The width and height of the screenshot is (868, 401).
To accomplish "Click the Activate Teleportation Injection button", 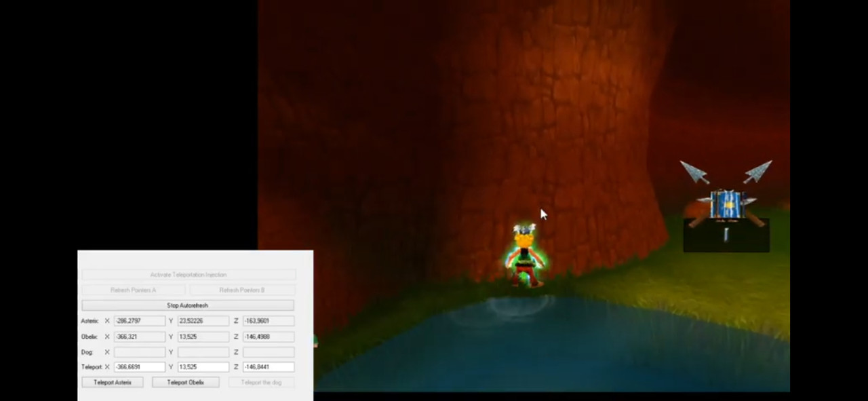I will click(189, 275).
